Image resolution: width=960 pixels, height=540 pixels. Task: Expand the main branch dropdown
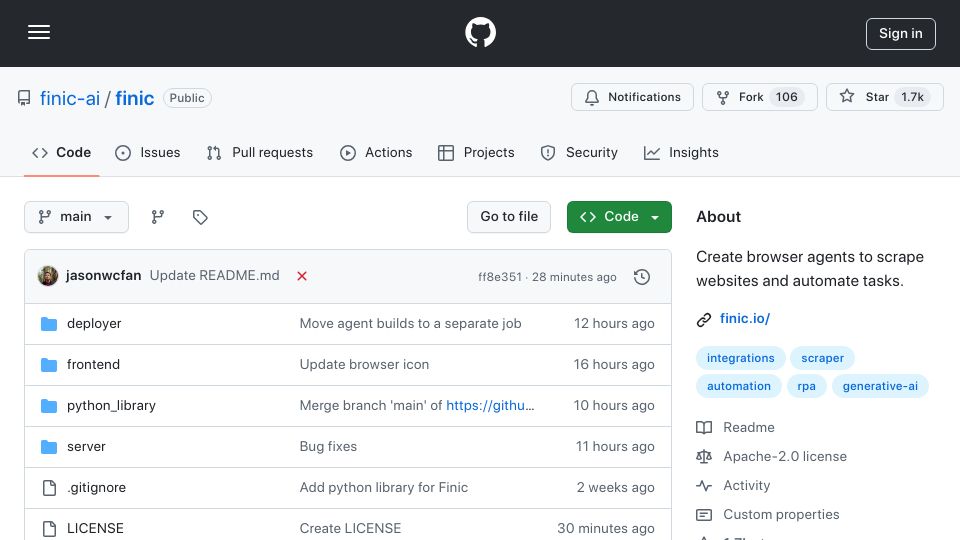pyautogui.click(x=77, y=217)
